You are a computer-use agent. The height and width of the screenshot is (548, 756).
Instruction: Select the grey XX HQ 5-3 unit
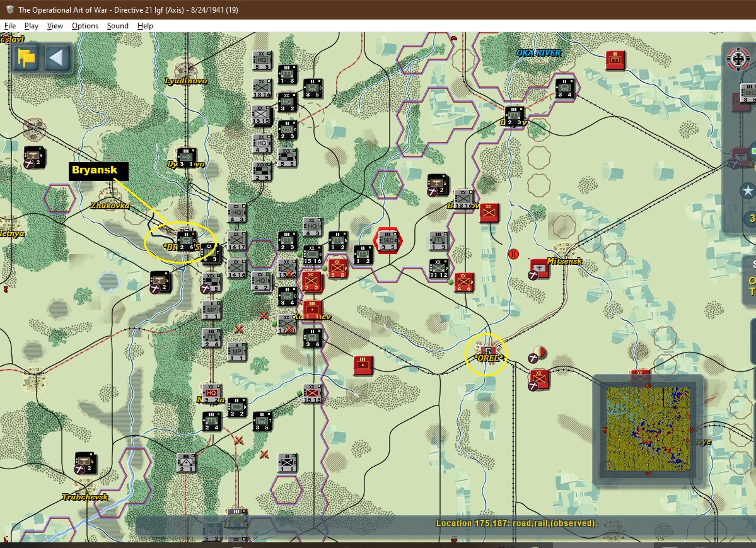[261, 61]
